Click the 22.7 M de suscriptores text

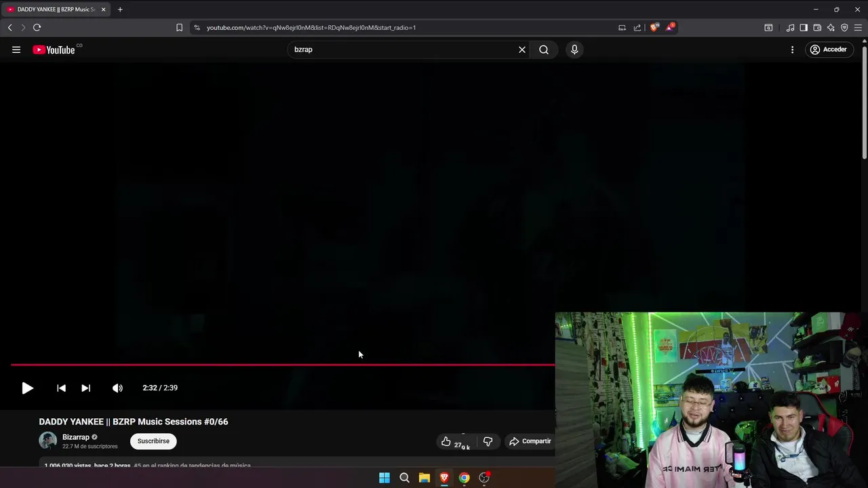(x=90, y=447)
